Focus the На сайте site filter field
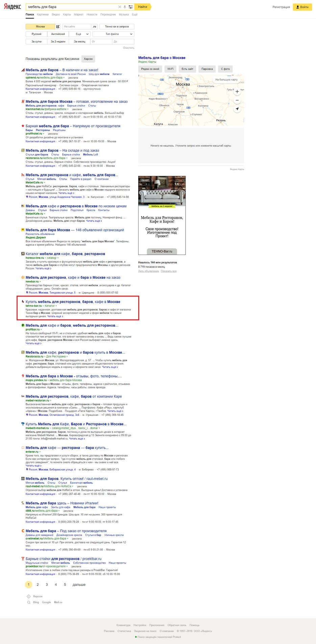The height and width of the screenshot is (644, 316). (x=77, y=26)
